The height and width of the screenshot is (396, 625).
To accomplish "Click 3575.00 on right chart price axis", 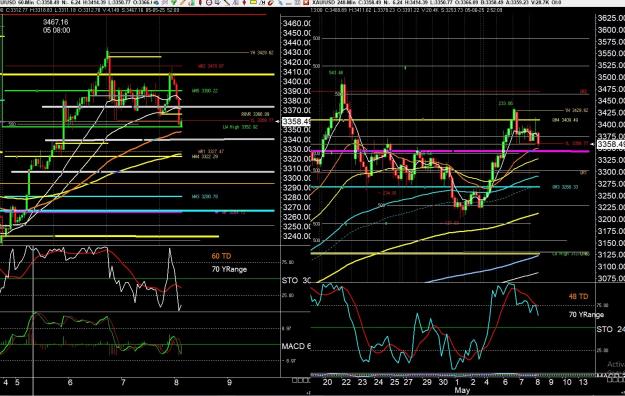I will 611,42.
